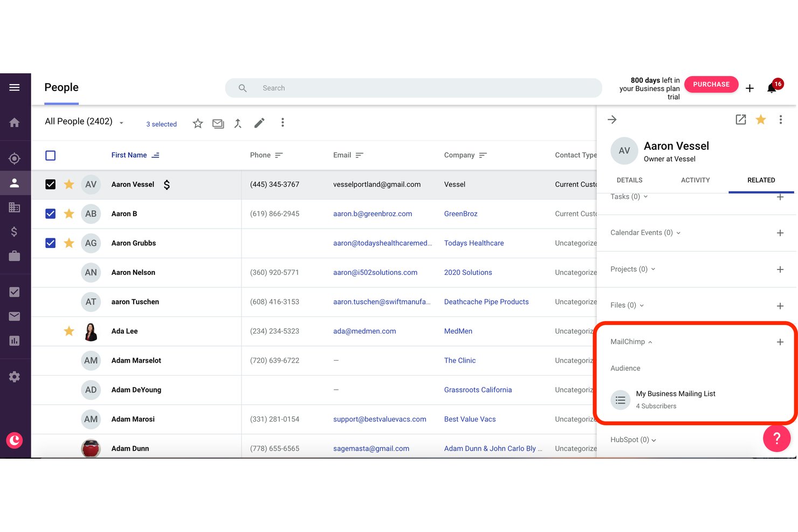Toggle the star on Ada Lee row
Image resolution: width=798 pixels, height=532 pixels.
pos(69,331)
